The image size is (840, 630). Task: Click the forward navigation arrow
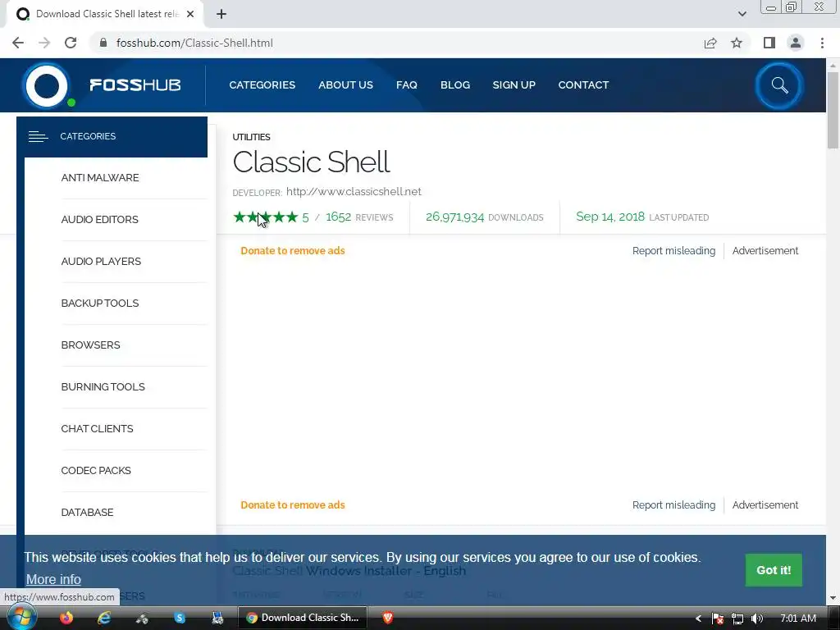(44, 43)
